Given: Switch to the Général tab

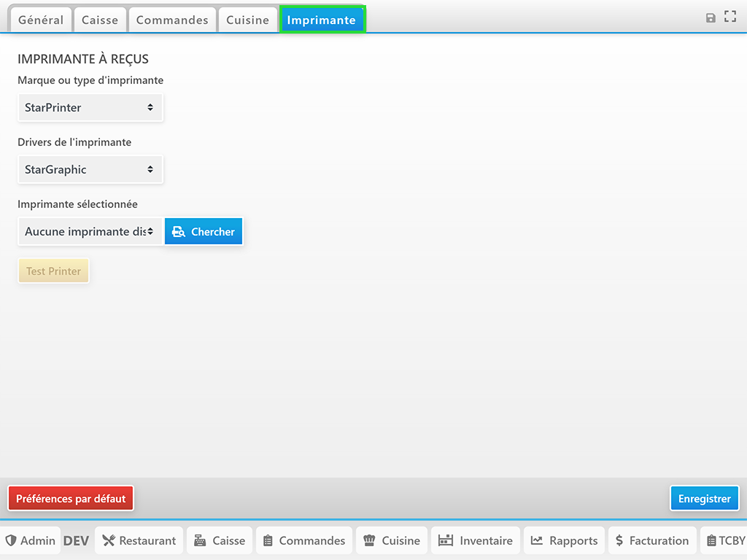Looking at the screenshot, I should [41, 20].
